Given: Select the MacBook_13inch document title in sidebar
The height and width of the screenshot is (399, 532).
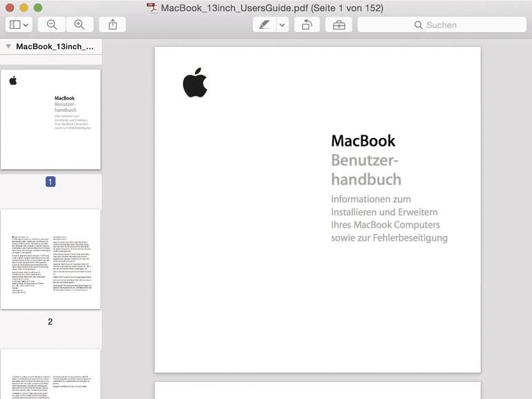Looking at the screenshot, I should (55, 46).
